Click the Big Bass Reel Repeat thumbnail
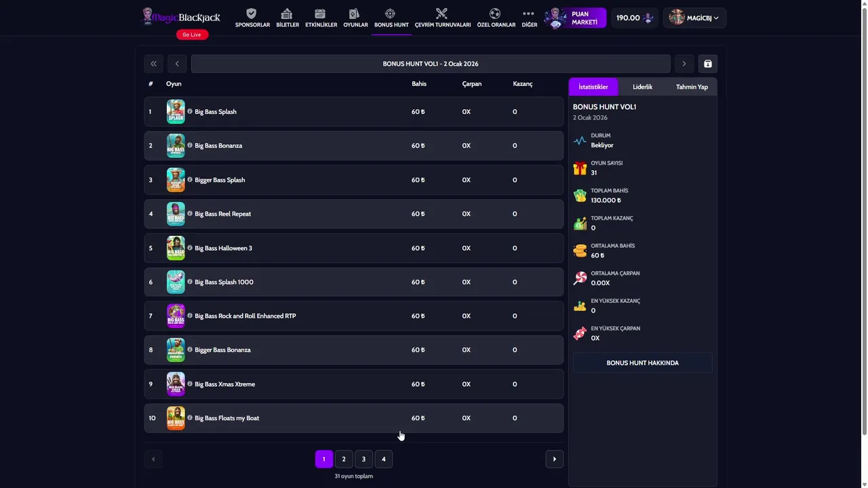 (176, 213)
